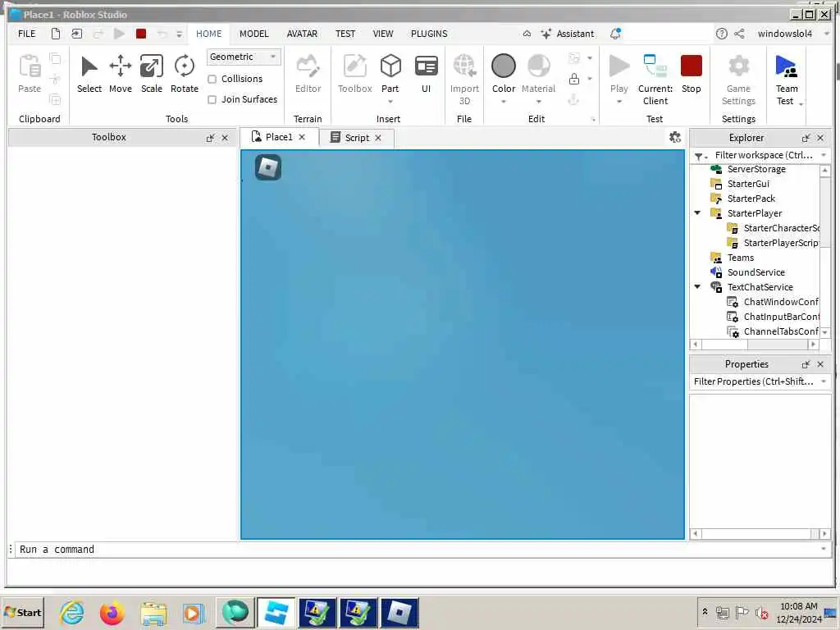Collapse the TextChatService tree node
This screenshot has width=840, height=630.
point(697,286)
